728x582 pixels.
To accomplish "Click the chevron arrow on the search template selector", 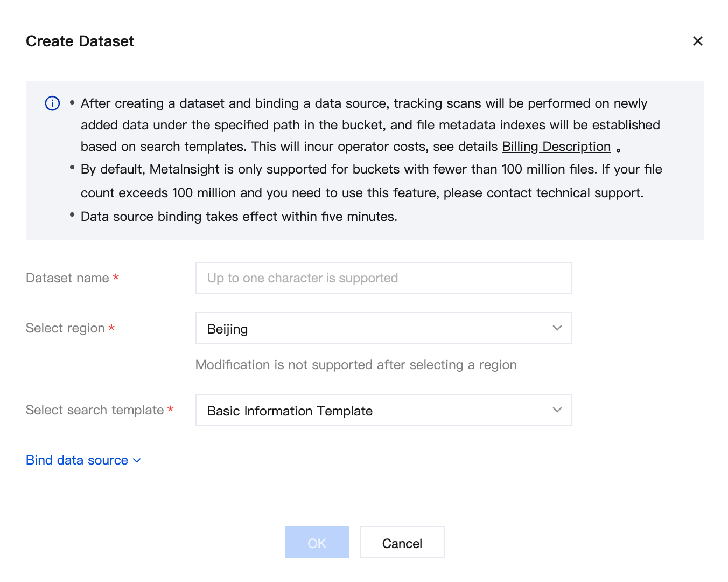I will tap(557, 410).
